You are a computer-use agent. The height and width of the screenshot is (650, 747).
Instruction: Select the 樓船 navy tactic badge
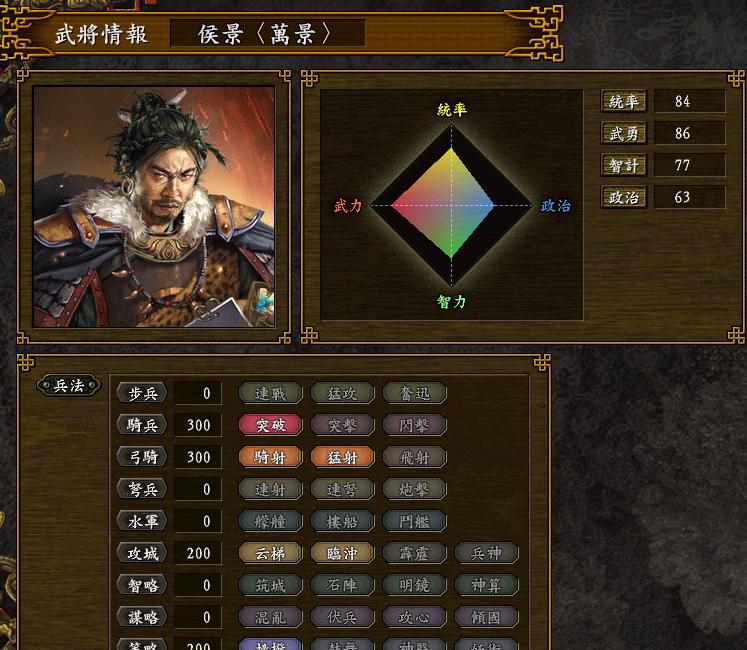342,521
